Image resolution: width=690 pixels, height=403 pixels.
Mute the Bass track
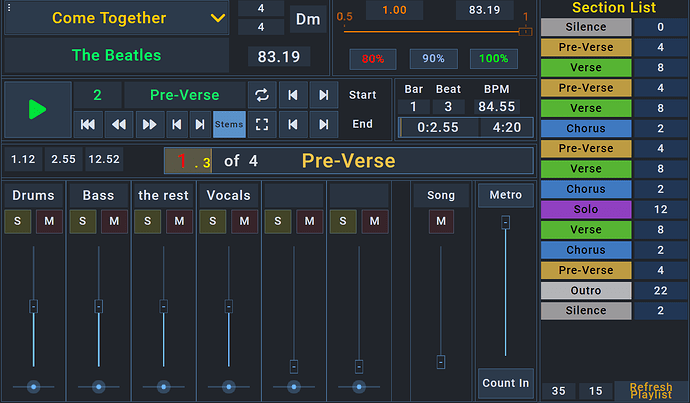coord(114,221)
